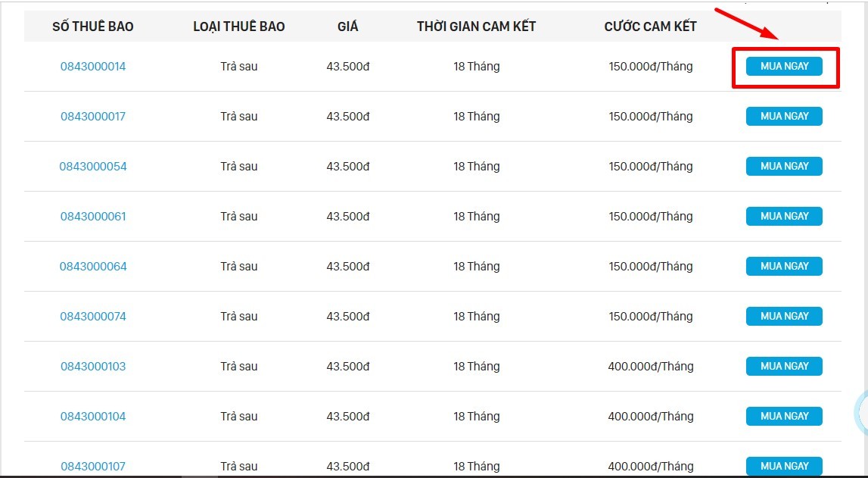Open phone number link 0843000017
Image resolution: width=868 pixels, height=478 pixels.
93,117
